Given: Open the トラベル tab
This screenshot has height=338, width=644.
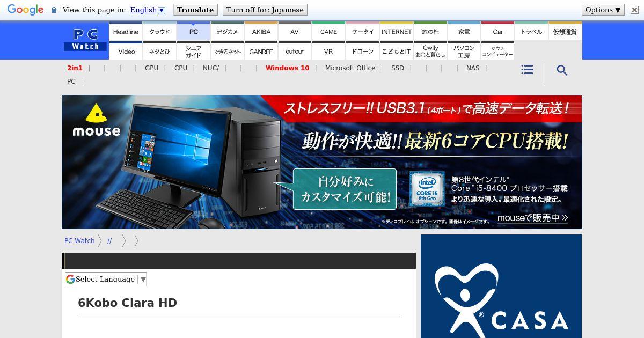Looking at the screenshot, I should click(531, 31).
